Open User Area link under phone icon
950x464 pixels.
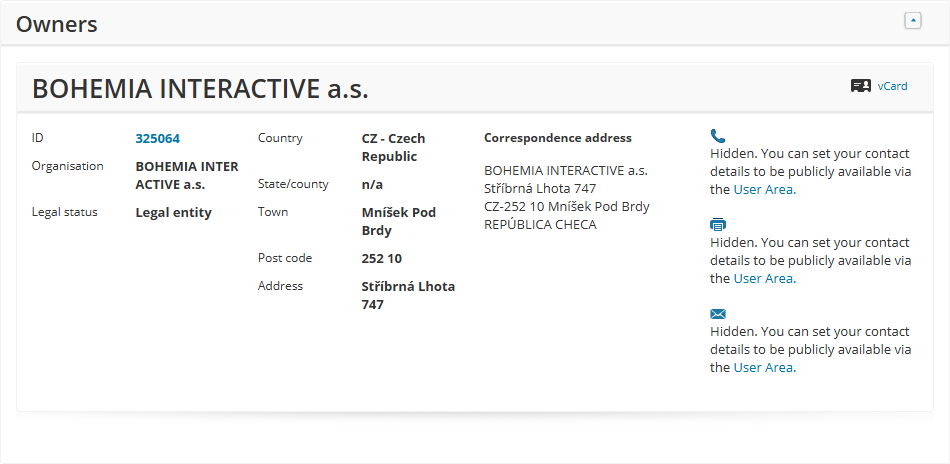point(763,190)
